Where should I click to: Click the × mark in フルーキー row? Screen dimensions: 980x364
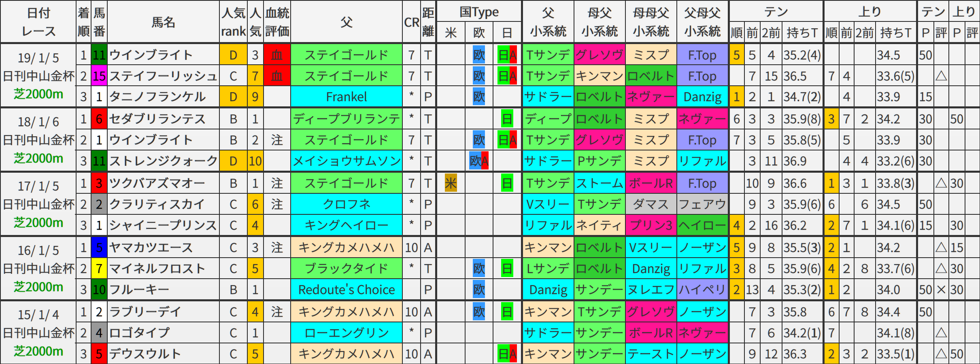tap(941, 290)
